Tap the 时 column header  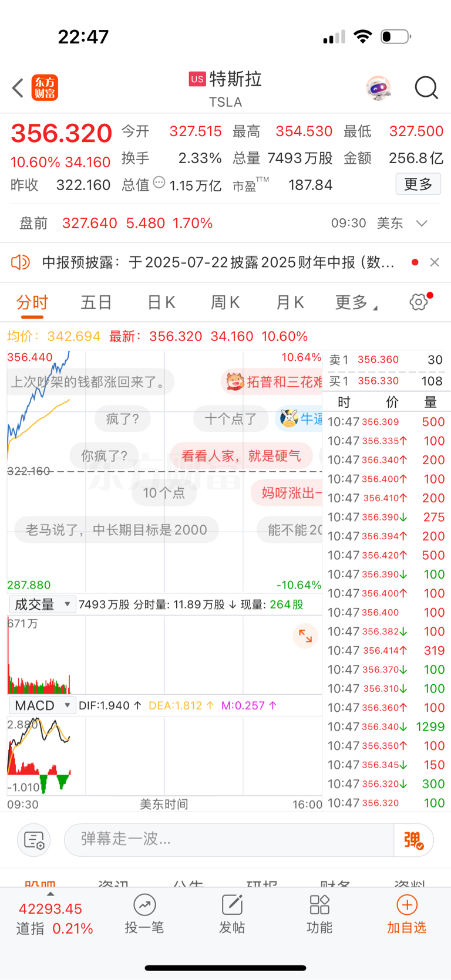point(344,402)
